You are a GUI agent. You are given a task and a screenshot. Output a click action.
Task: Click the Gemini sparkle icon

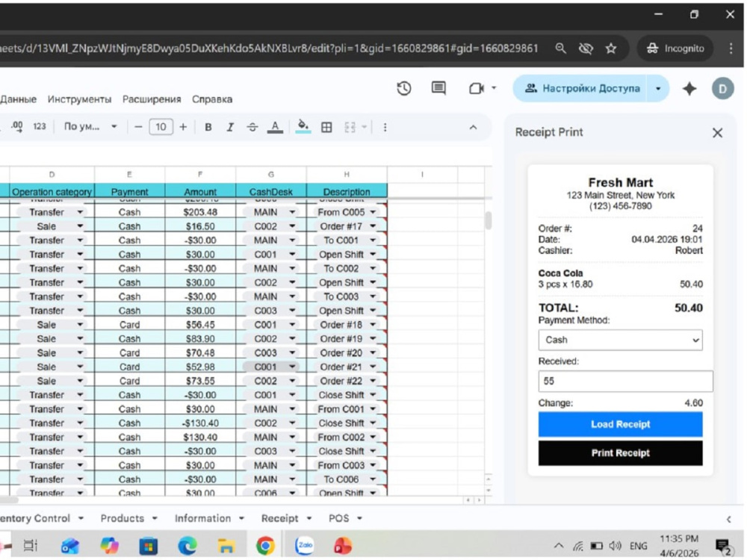coord(689,89)
